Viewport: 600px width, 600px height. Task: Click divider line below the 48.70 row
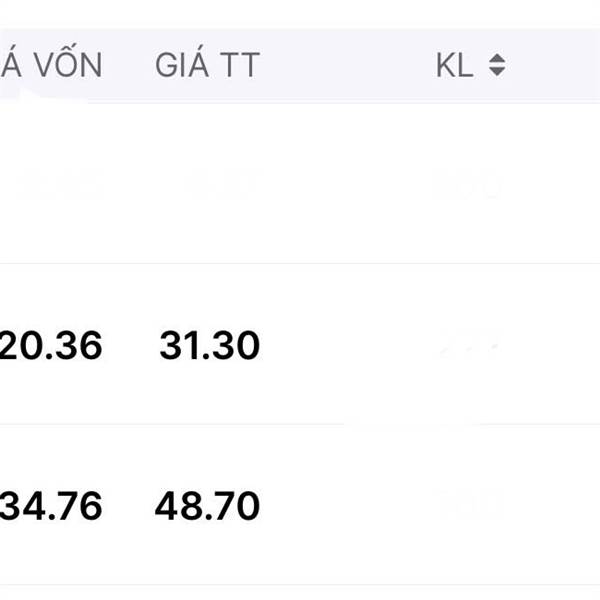click(x=300, y=585)
